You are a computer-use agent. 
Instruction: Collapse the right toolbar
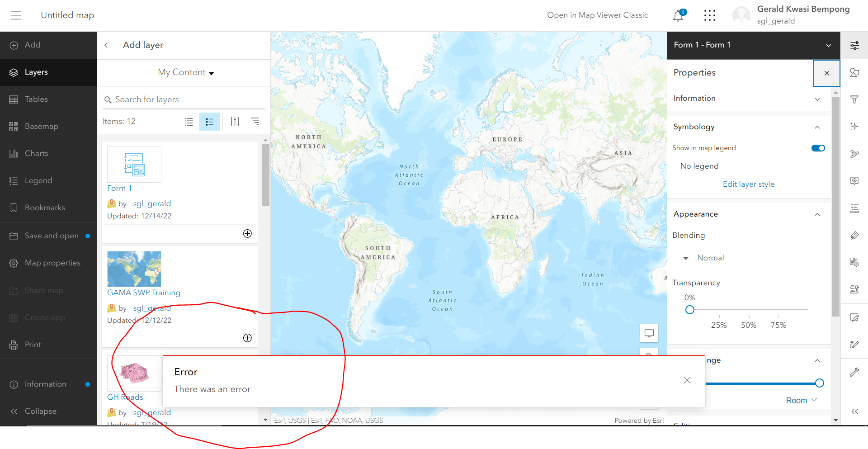854,411
